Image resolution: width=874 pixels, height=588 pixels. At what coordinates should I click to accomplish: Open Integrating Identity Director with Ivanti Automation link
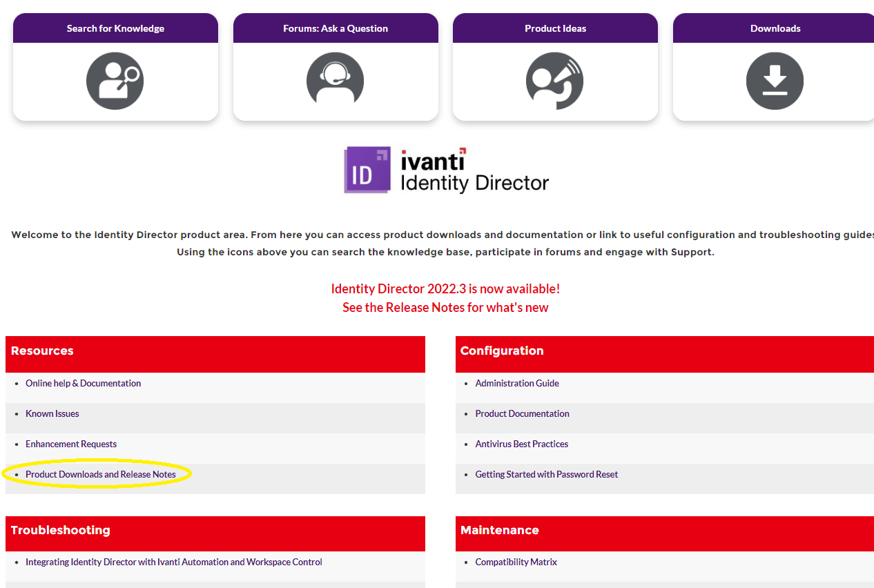(x=174, y=562)
